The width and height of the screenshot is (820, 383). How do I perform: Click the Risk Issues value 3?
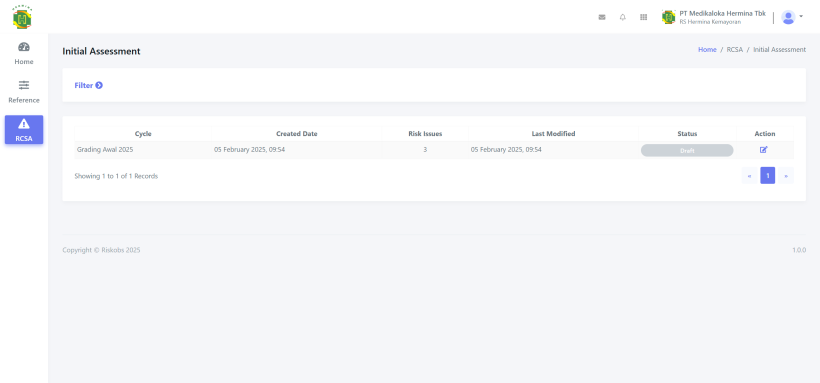(x=425, y=150)
